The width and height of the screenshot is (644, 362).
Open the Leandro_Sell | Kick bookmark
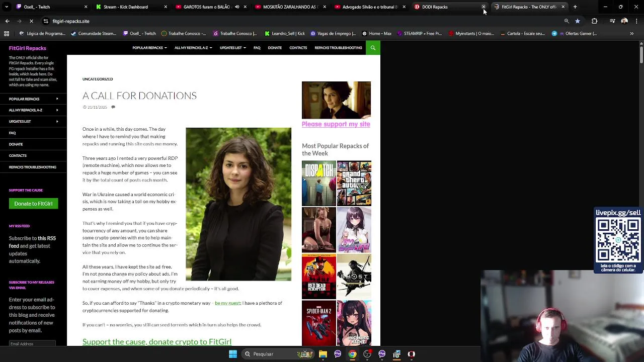[284, 34]
